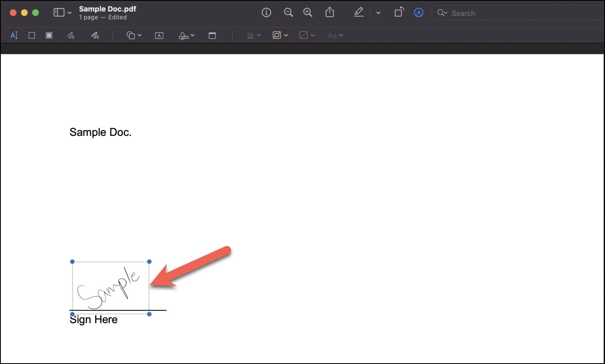Select the Text Selection tool
605x364 pixels.
pos(14,35)
